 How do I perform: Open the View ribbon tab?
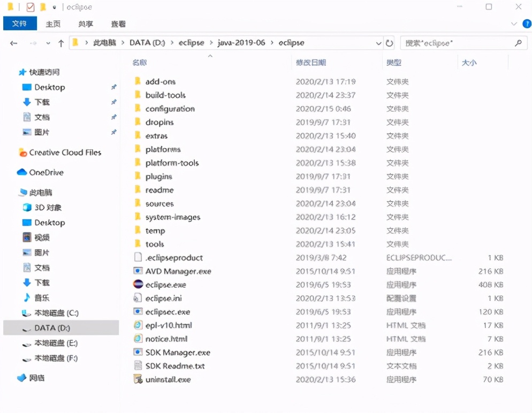(118, 24)
